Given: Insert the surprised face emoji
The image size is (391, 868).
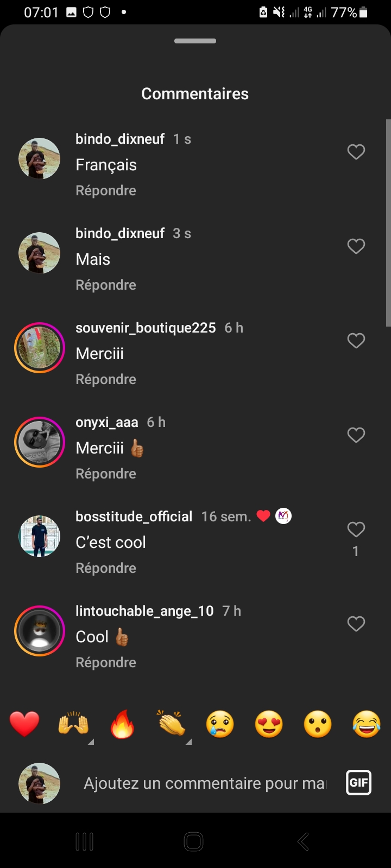Looking at the screenshot, I should point(318,724).
